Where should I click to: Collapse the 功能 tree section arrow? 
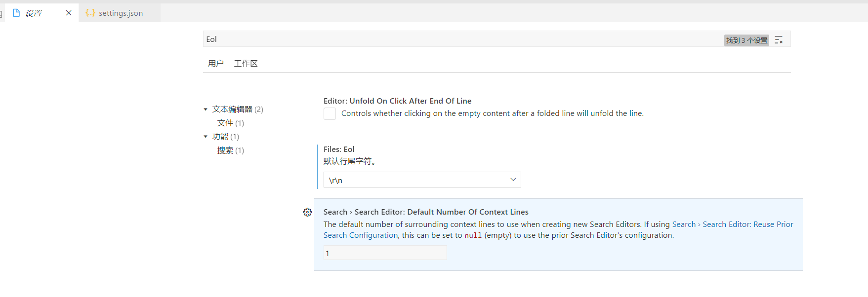coord(206,137)
